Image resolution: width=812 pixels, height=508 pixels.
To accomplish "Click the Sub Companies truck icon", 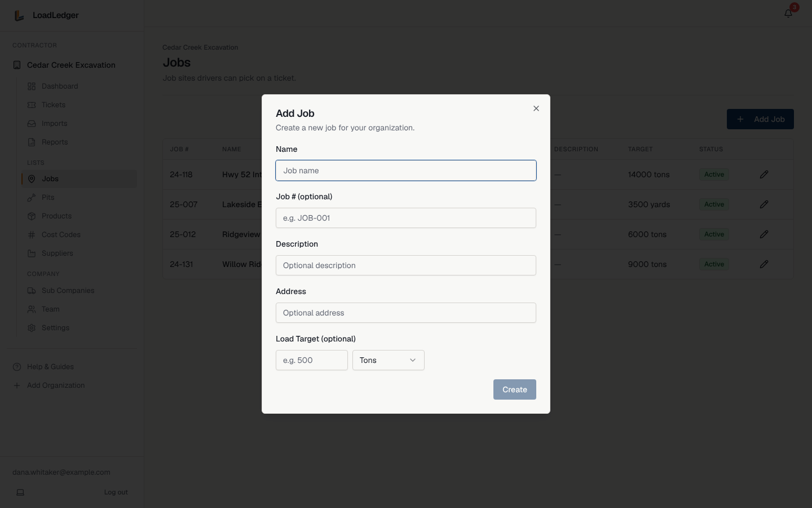I will [x=32, y=291].
